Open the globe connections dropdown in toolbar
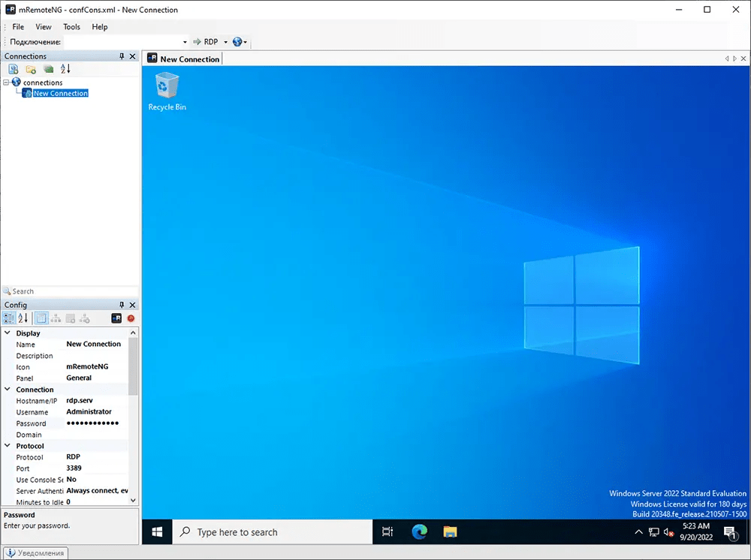751x560 pixels. 240,41
